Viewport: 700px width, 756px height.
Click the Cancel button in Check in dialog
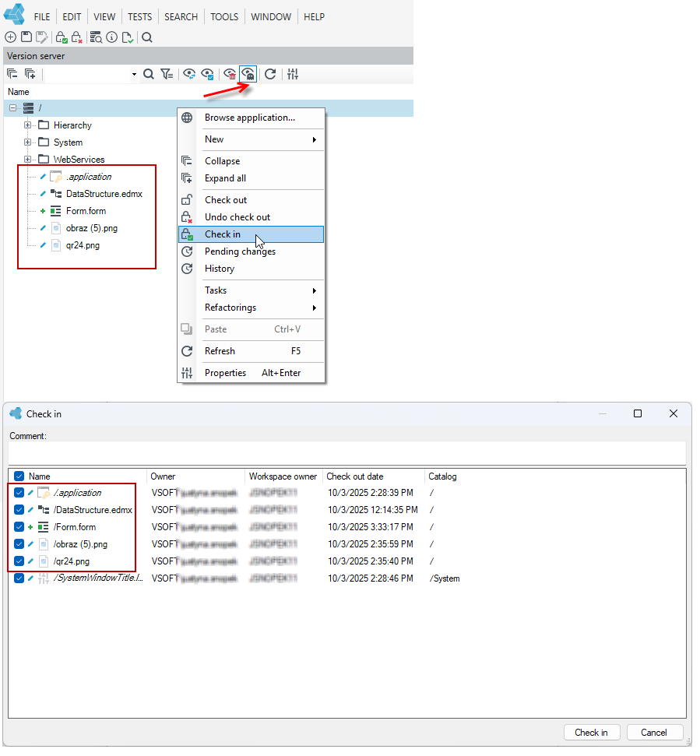[654, 733]
